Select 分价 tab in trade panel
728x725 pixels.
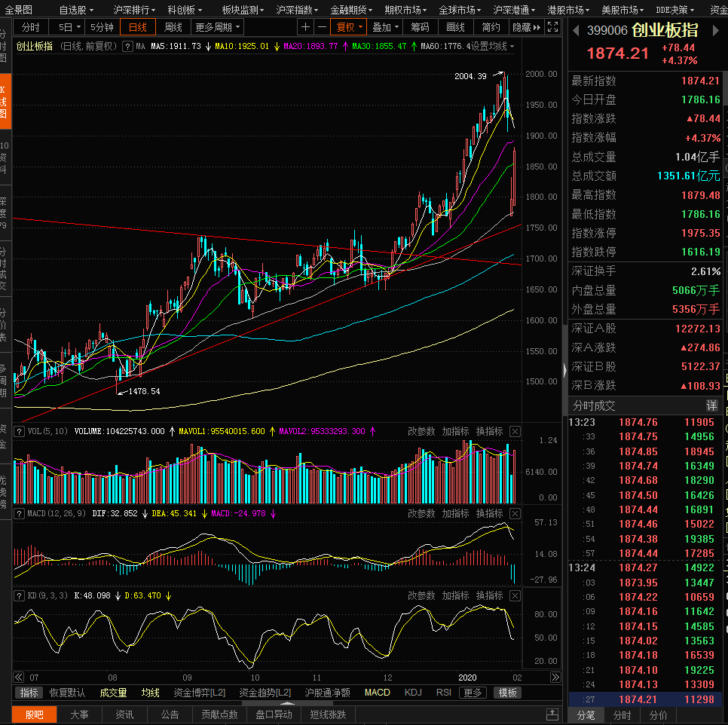(x=659, y=715)
